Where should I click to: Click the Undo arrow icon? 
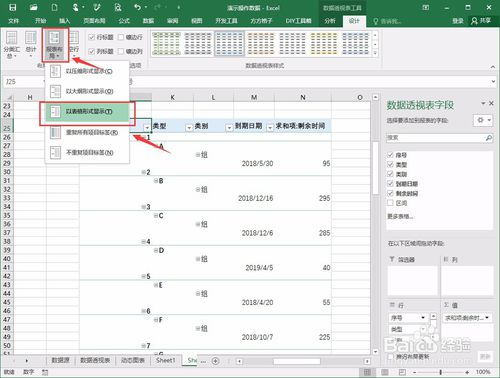pos(138,7)
